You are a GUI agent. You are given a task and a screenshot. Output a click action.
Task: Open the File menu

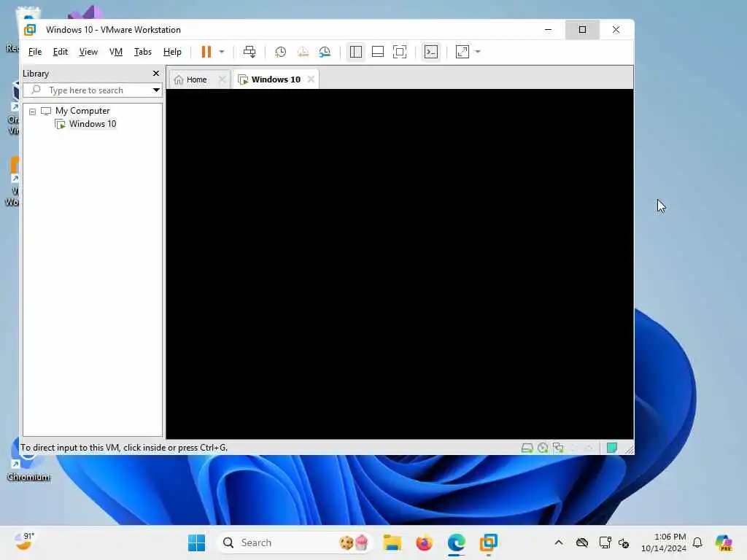click(35, 52)
